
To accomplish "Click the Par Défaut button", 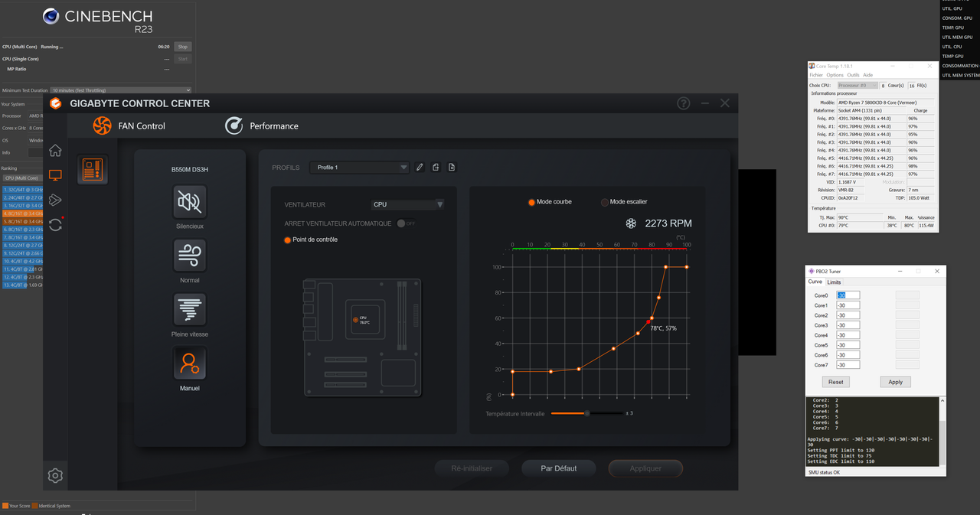I will pyautogui.click(x=558, y=468).
